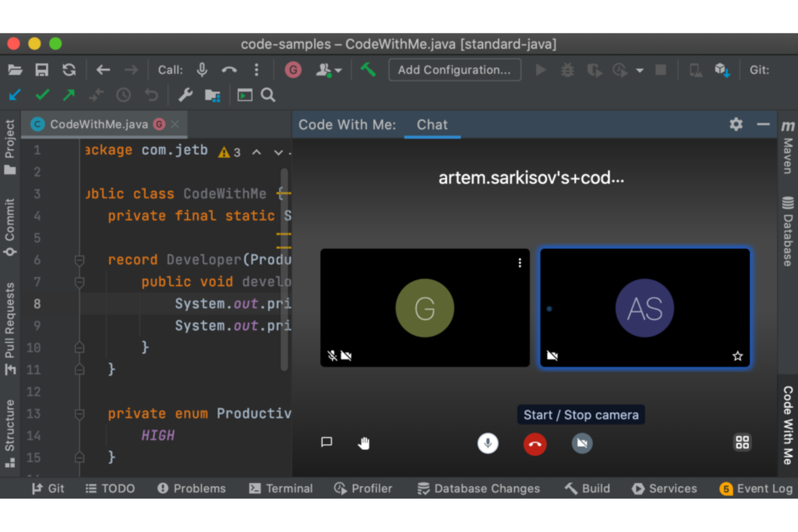
Task: Open Code With Me settings gear
Action: [735, 124]
